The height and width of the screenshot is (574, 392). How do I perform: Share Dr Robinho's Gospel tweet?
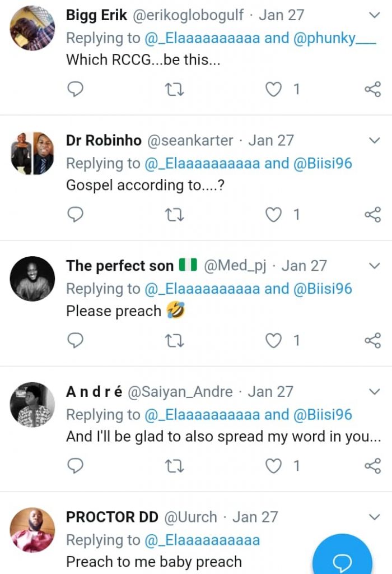pos(372,214)
